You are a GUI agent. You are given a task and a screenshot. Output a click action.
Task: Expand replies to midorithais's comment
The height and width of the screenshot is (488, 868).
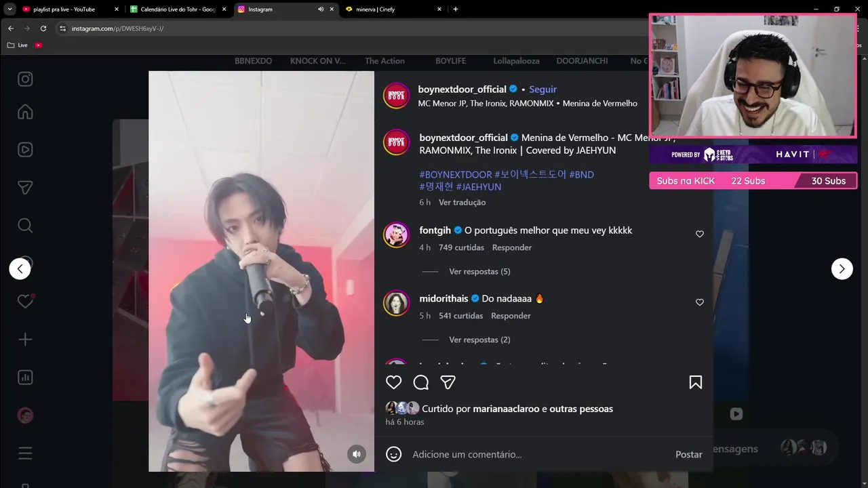click(479, 340)
